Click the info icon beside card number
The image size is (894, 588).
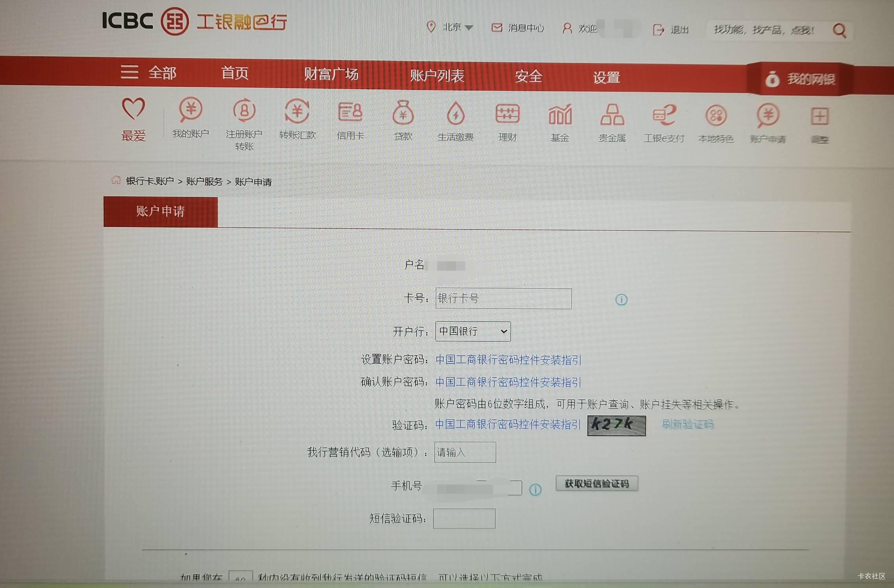pos(621,300)
